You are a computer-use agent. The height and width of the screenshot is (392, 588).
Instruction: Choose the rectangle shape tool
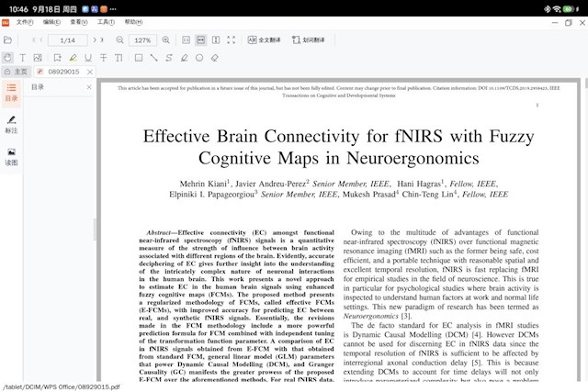(x=138, y=58)
